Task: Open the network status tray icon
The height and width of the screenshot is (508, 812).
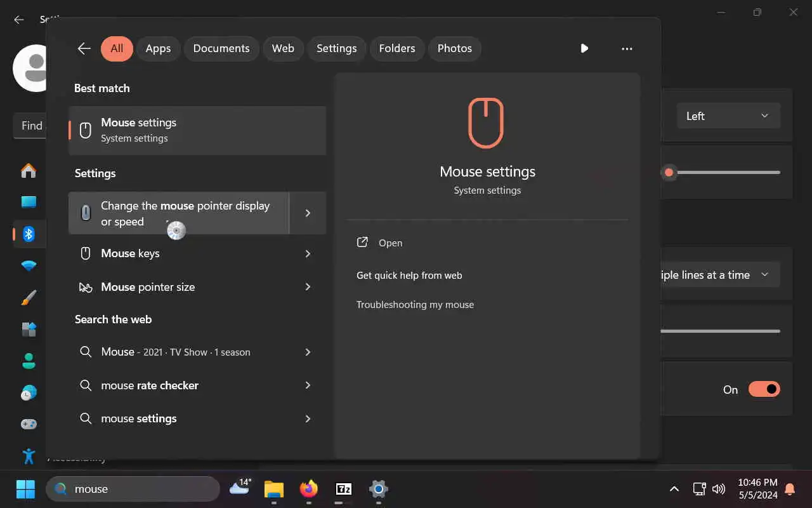Action: pyautogui.click(x=699, y=489)
